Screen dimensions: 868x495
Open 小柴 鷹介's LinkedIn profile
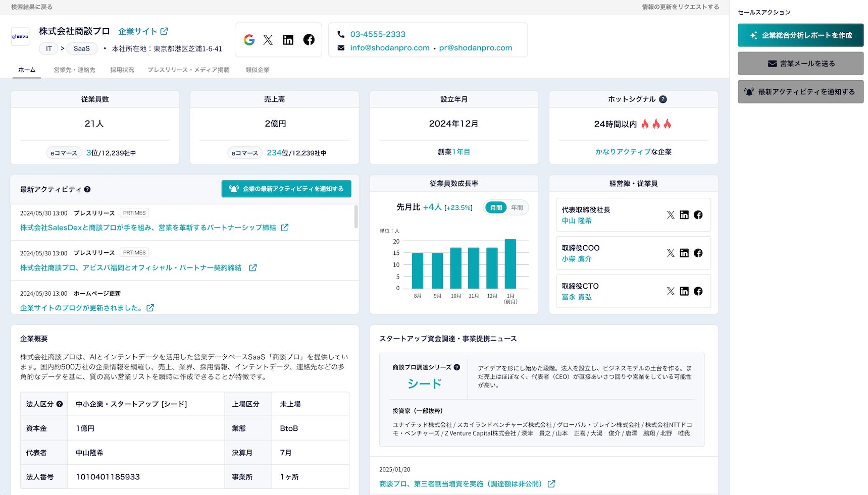pos(684,253)
